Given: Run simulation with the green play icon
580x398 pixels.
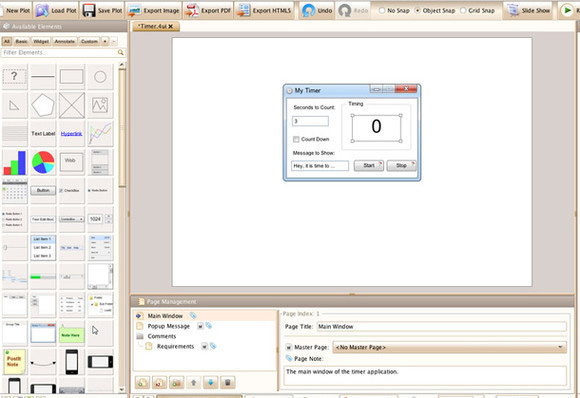Looking at the screenshot, I should click(567, 10).
